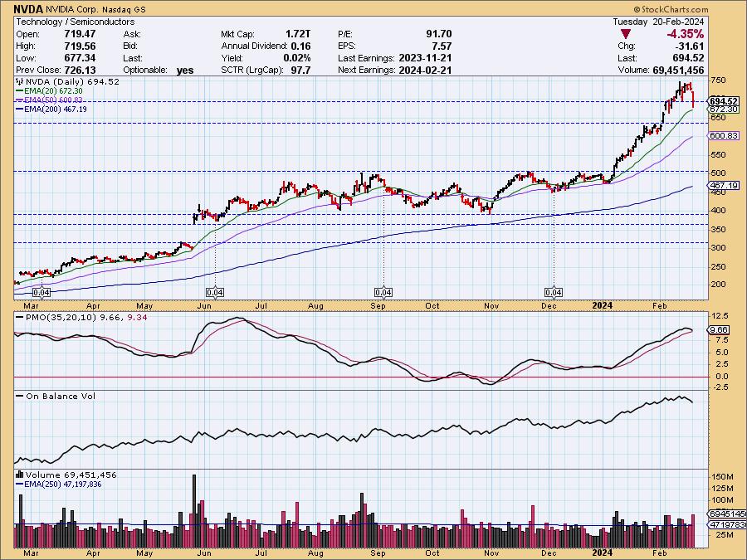Click the 300 price axis label
Screen dimensions: 747x560
pos(718,247)
